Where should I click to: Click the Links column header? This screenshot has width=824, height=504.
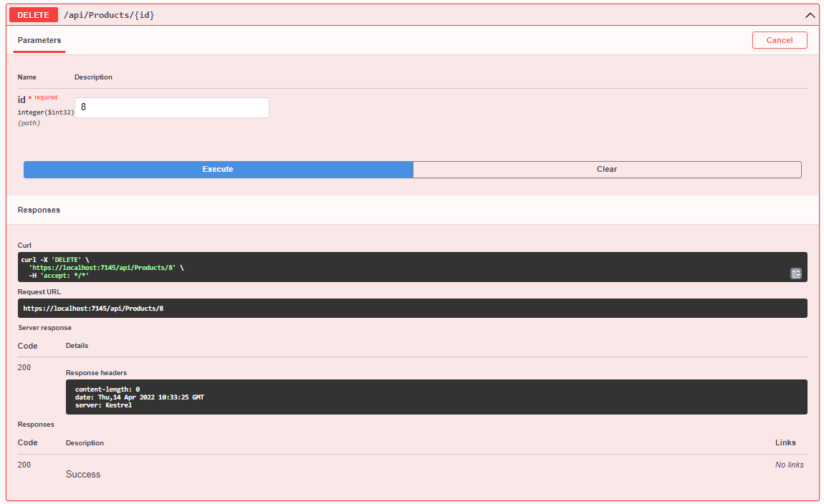tap(785, 443)
